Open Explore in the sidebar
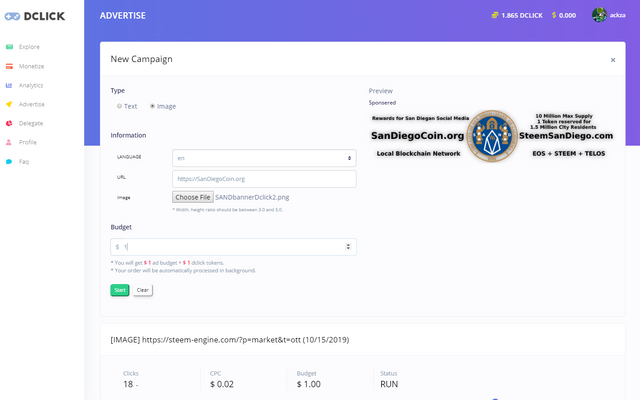 point(29,47)
